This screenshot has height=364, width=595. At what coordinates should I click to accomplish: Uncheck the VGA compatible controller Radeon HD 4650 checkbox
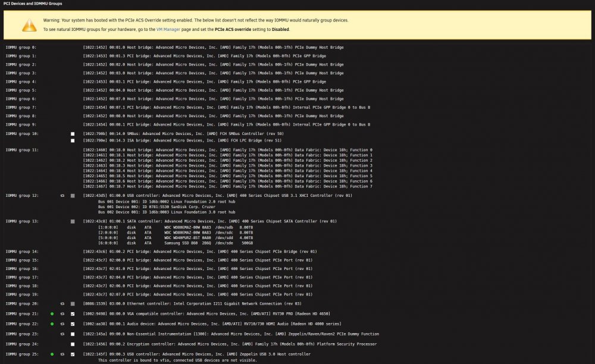click(73, 314)
